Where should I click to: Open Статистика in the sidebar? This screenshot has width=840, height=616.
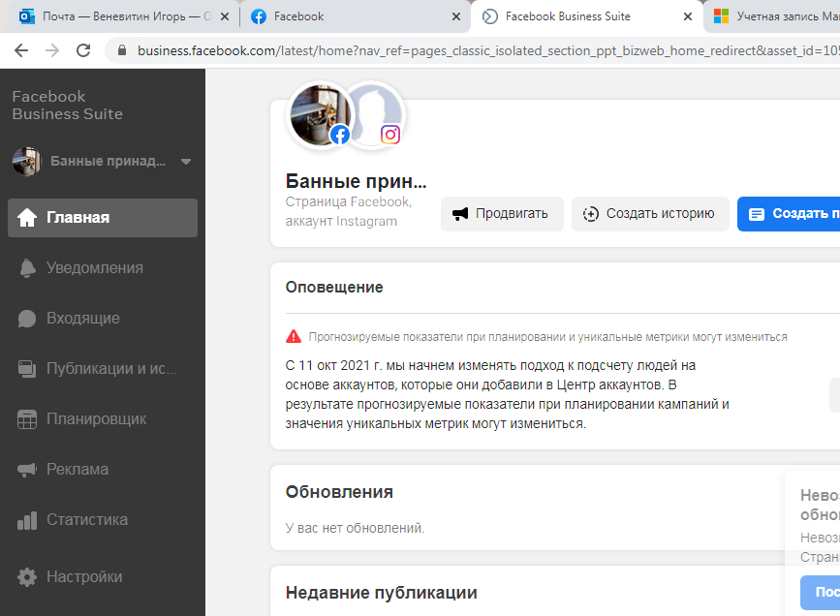click(103, 519)
